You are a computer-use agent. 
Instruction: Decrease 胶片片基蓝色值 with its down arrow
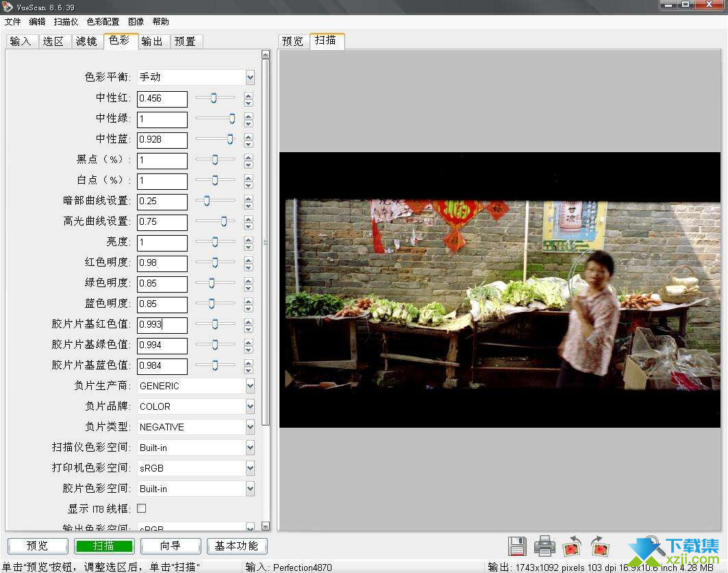249,370
